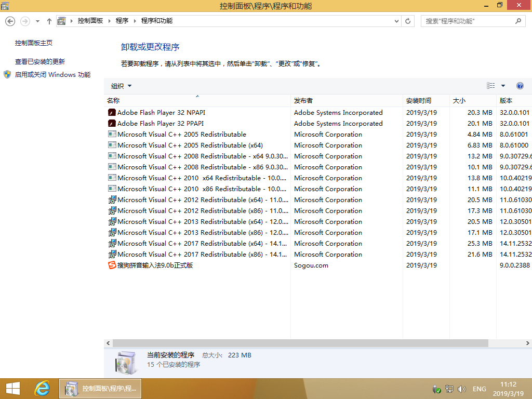Viewport: 532px width, 399px height.
Task: Open 启用或关闭 Windows 功能 link
Action: point(52,75)
